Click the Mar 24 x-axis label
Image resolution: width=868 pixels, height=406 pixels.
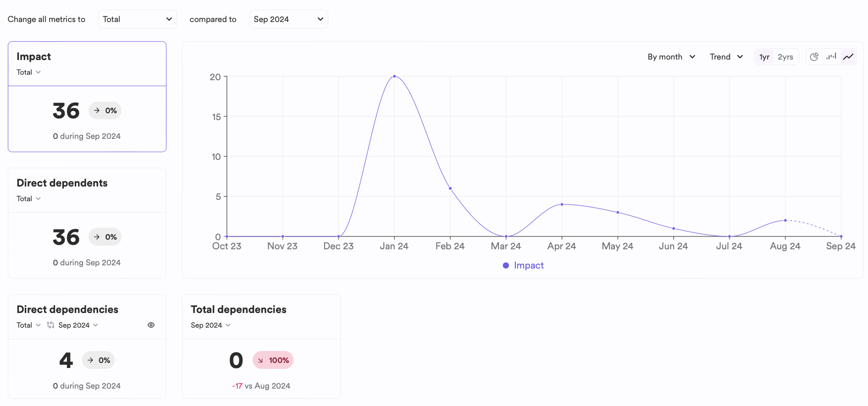pyautogui.click(x=506, y=246)
